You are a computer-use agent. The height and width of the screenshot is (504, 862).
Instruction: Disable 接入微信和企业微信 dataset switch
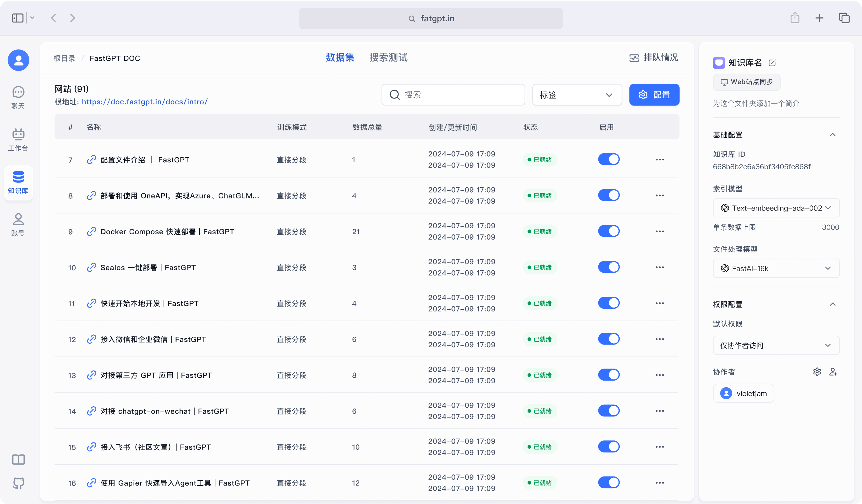609,339
